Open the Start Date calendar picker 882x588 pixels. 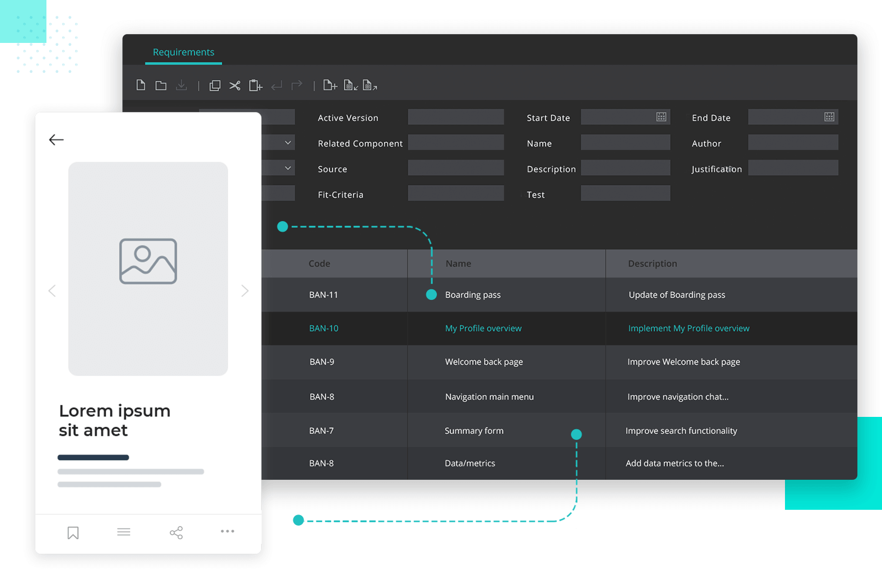(x=661, y=117)
